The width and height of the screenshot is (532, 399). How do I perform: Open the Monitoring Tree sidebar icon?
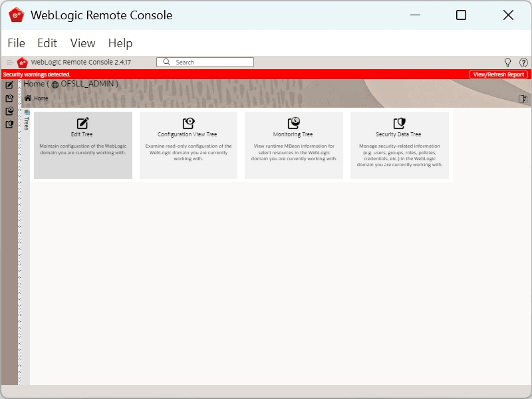9,111
